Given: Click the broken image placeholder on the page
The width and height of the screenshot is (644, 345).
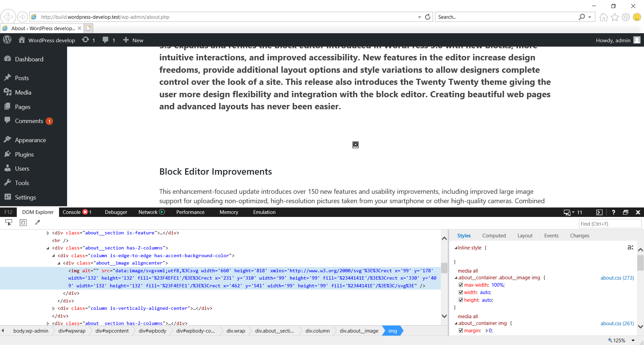Looking at the screenshot, I should click(356, 145).
